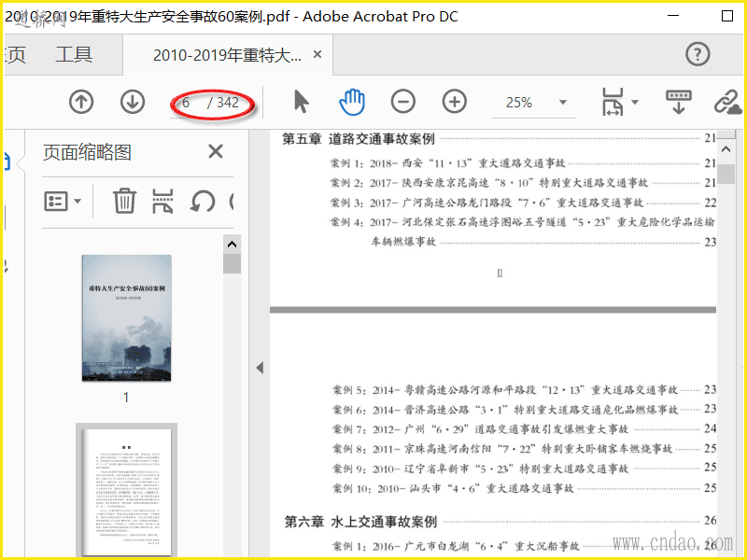Zoom out with the minus button

(x=403, y=102)
